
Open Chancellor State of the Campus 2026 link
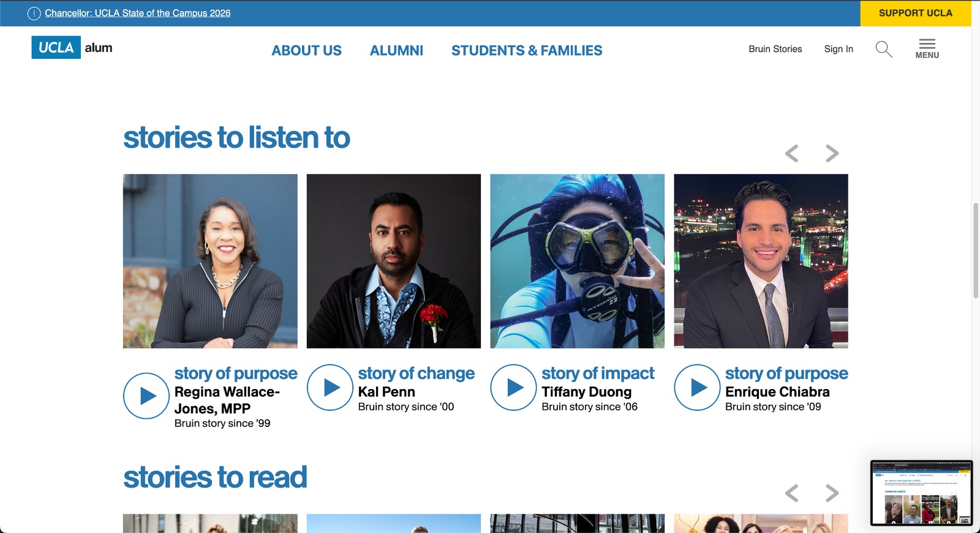[138, 13]
